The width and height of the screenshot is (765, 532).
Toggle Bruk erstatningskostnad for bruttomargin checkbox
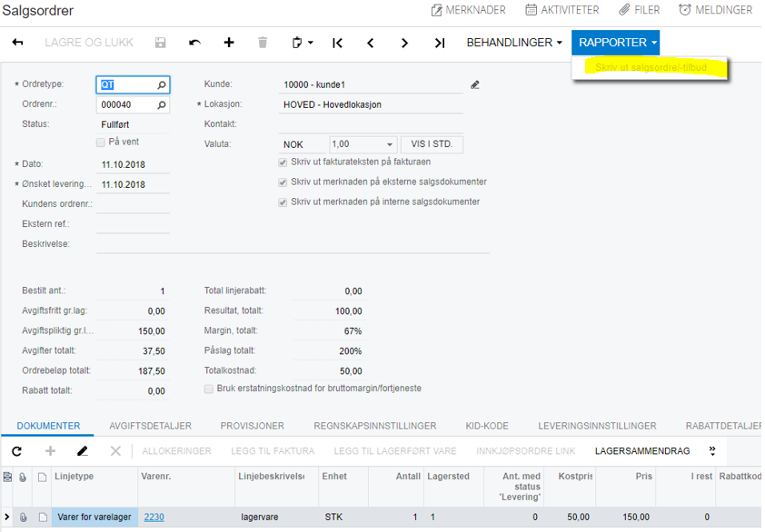[x=209, y=389]
